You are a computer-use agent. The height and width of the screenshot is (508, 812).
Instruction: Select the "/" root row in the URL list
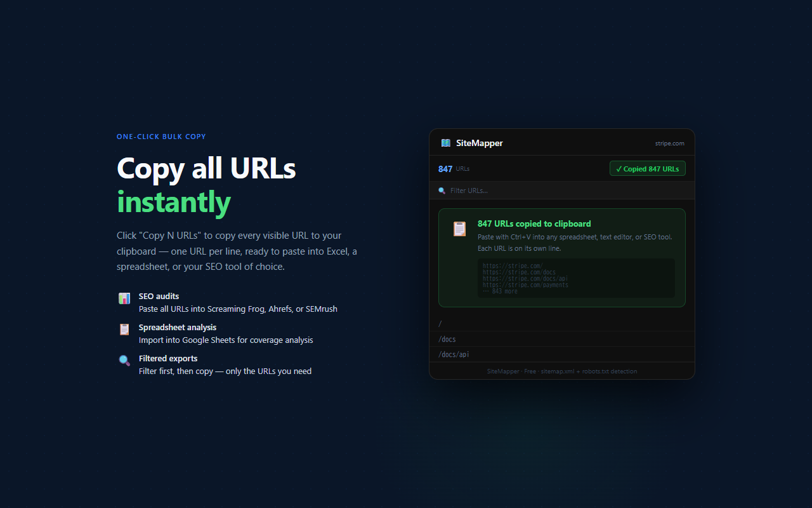(x=562, y=324)
